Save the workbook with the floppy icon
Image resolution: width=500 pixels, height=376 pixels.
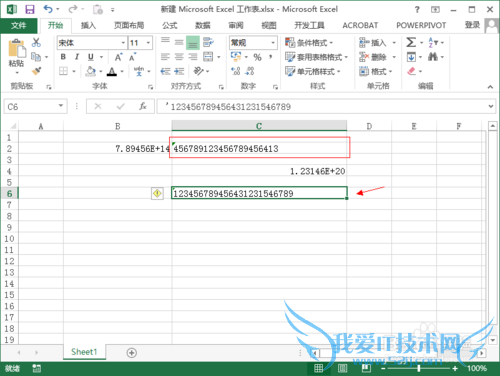click(30, 9)
